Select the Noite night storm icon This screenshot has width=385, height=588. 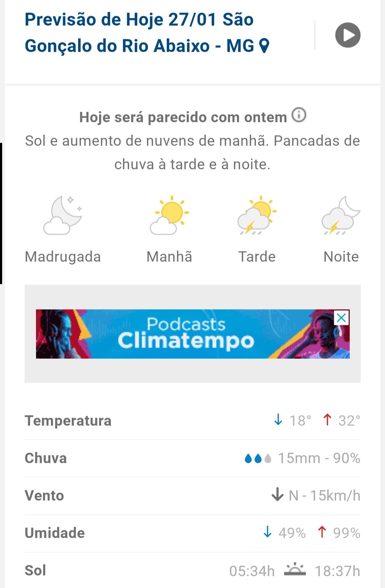tap(341, 215)
